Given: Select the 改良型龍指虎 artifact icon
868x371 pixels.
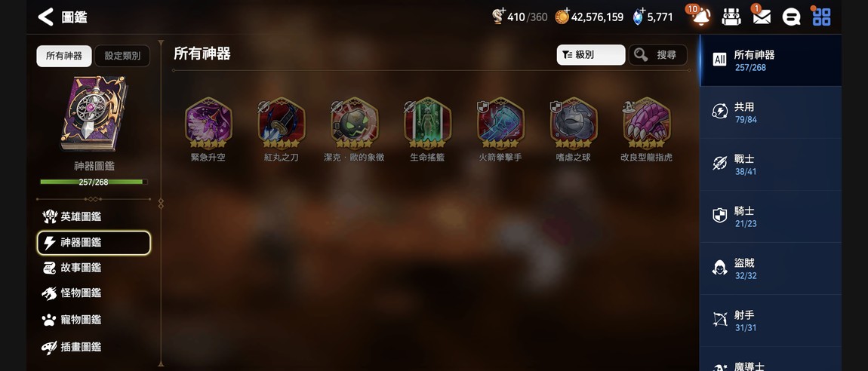Looking at the screenshot, I should [647, 123].
